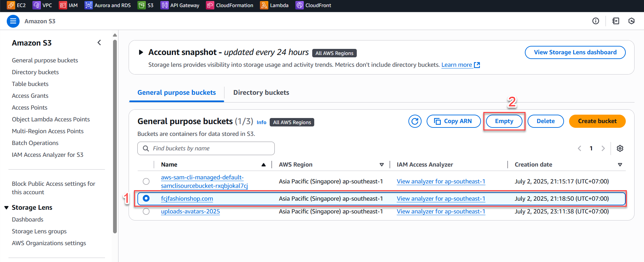644x262 pixels.
Task: Click the Copy ARN button
Action: (454, 121)
